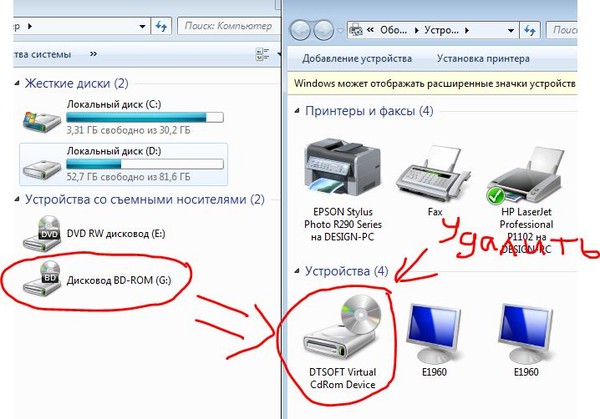600x419 pixels.
Task: Click the Back navigation button
Action: click(x=300, y=30)
